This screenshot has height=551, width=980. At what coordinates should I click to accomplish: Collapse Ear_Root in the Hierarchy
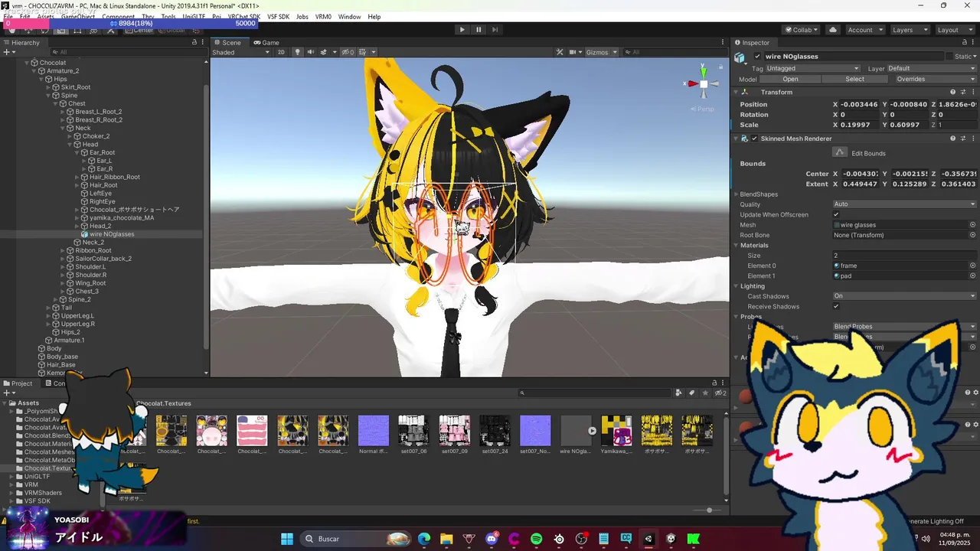78,153
